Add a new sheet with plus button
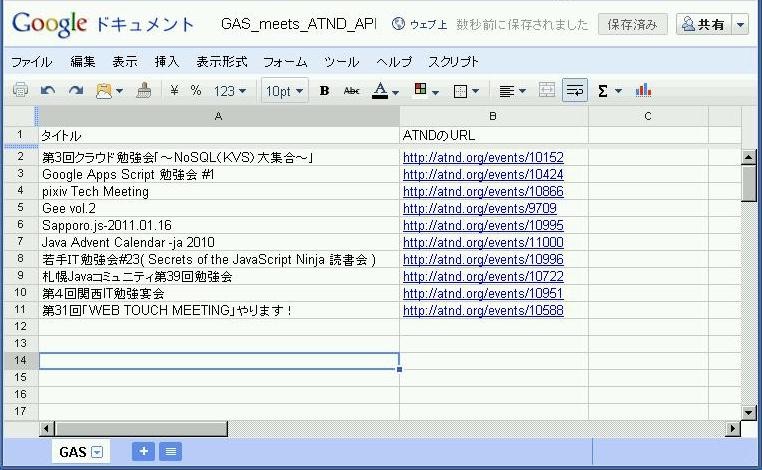Viewport: 762px width, 470px height. [x=143, y=452]
